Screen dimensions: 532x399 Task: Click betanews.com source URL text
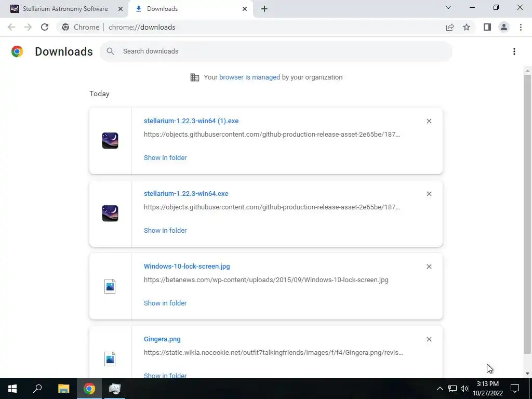266,280
